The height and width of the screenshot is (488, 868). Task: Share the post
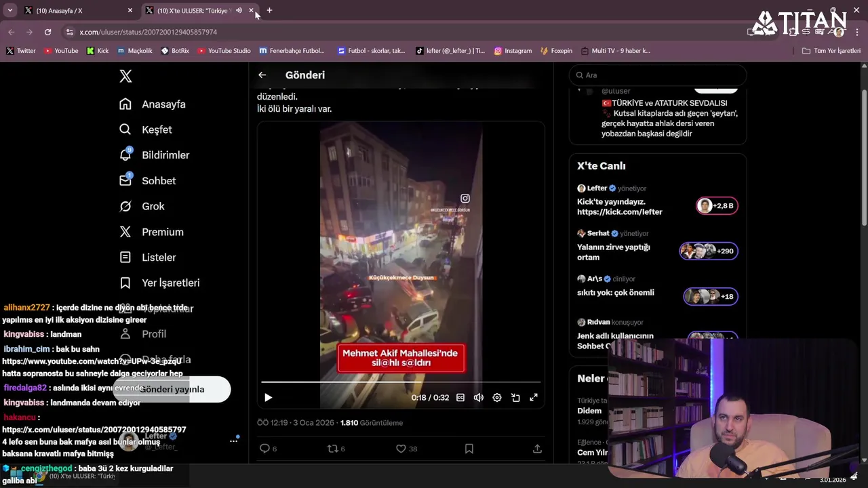tap(537, 449)
